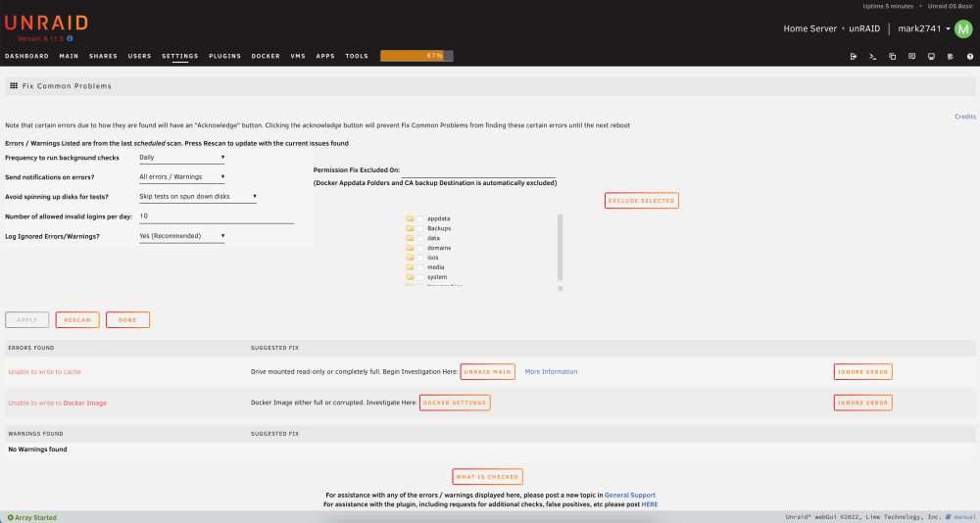
Task: Open the background checks frequency dropdown
Action: pyautogui.click(x=182, y=158)
